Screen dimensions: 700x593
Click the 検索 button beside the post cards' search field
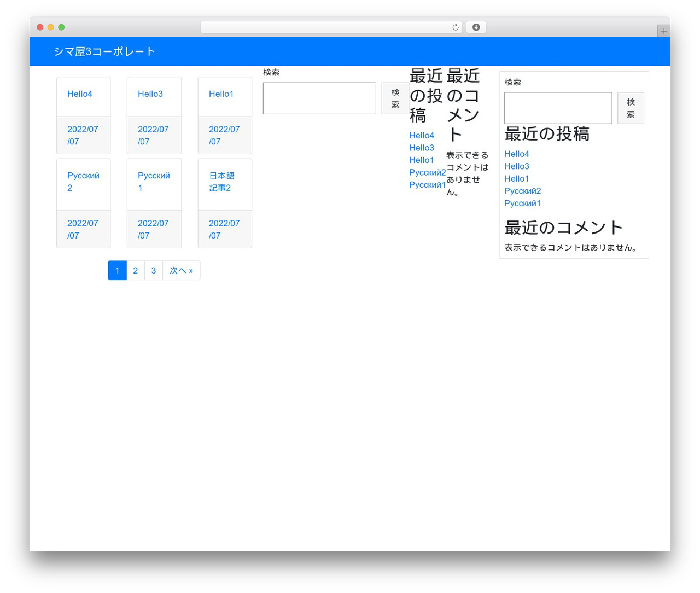click(395, 98)
